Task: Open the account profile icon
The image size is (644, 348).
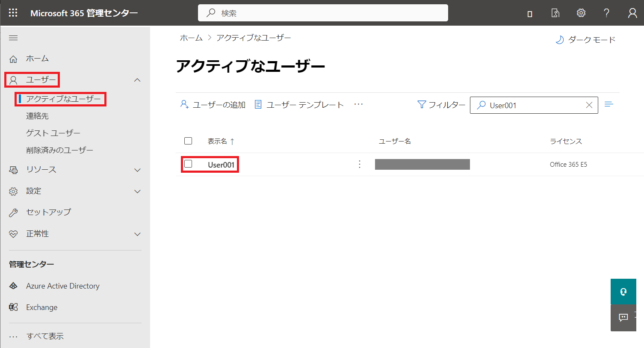Action: coord(632,13)
